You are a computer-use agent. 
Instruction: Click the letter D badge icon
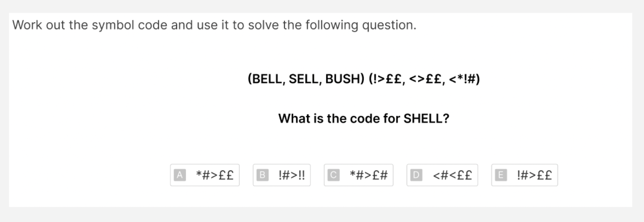pyautogui.click(x=416, y=175)
